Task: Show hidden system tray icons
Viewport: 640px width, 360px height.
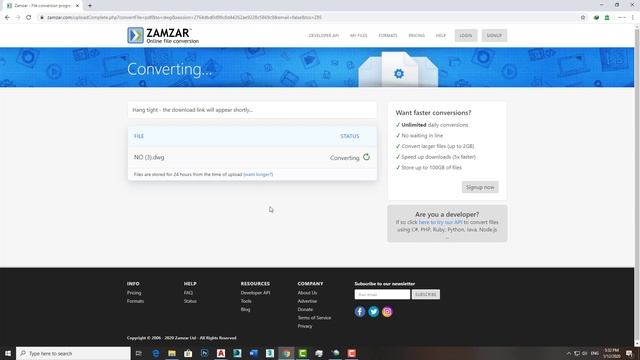Action: (x=569, y=353)
